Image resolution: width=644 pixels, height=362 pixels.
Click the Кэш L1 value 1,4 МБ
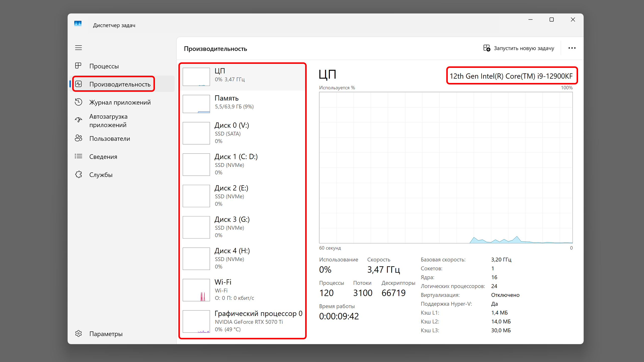point(499,313)
